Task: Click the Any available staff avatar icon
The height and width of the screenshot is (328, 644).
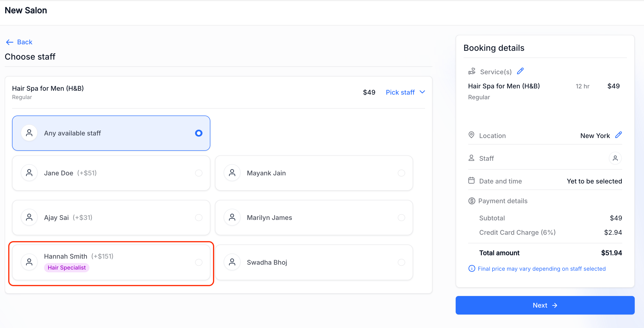Action: pyautogui.click(x=29, y=133)
